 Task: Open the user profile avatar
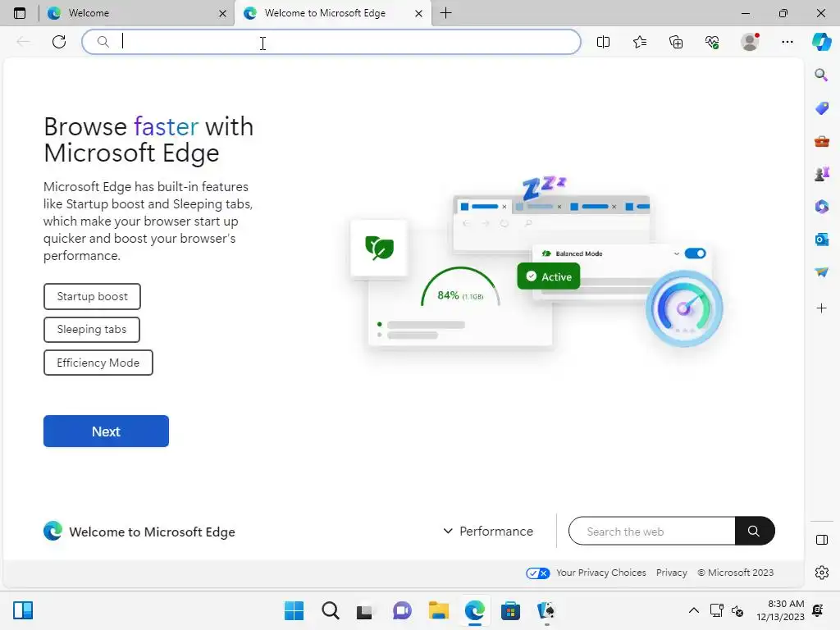pyautogui.click(x=750, y=42)
